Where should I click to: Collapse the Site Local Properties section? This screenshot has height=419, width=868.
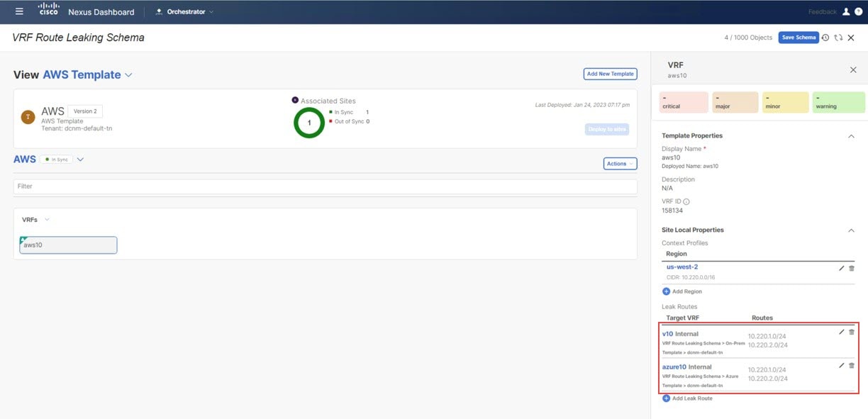[852, 230]
